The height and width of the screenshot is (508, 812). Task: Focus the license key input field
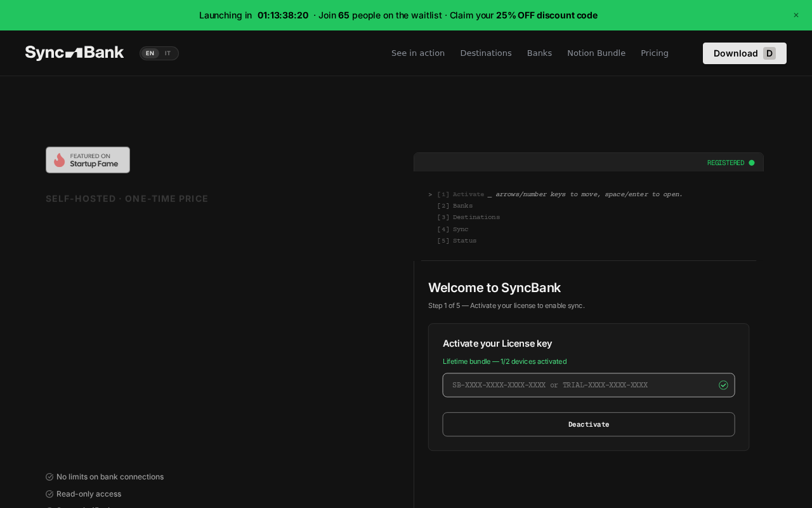(589, 385)
